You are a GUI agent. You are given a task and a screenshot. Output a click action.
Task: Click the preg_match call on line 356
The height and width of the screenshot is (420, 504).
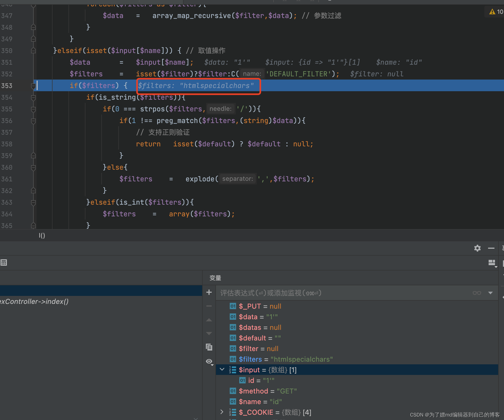click(177, 121)
